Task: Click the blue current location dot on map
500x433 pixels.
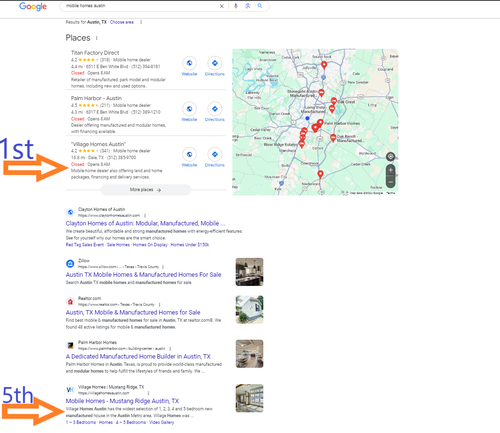Action: point(307,118)
